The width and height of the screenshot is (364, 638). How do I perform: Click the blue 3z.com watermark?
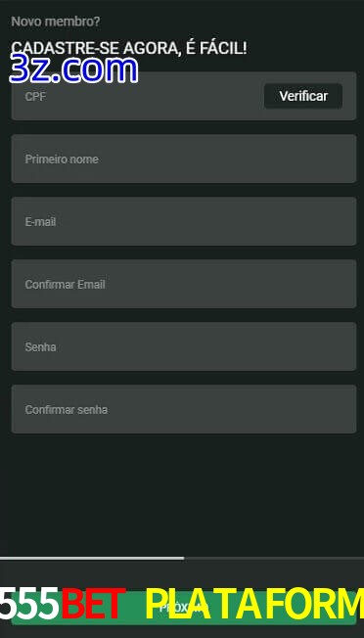pos(73,69)
